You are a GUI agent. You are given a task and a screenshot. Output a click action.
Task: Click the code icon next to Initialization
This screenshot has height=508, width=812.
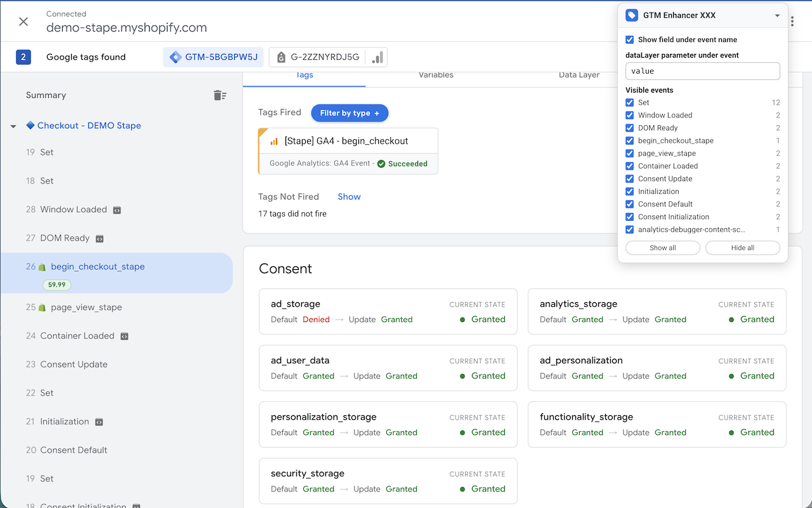(99, 422)
